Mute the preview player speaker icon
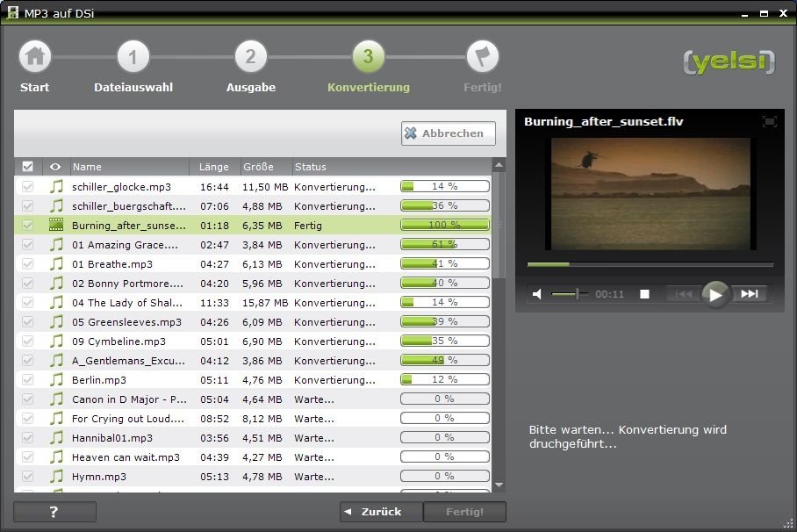Image resolution: width=797 pixels, height=532 pixels. coord(537,295)
